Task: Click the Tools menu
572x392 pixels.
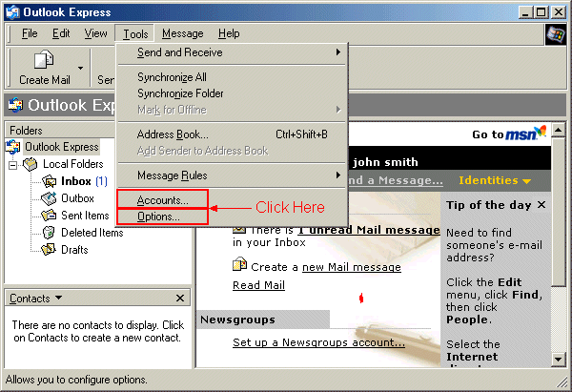Action: pyautogui.click(x=135, y=34)
